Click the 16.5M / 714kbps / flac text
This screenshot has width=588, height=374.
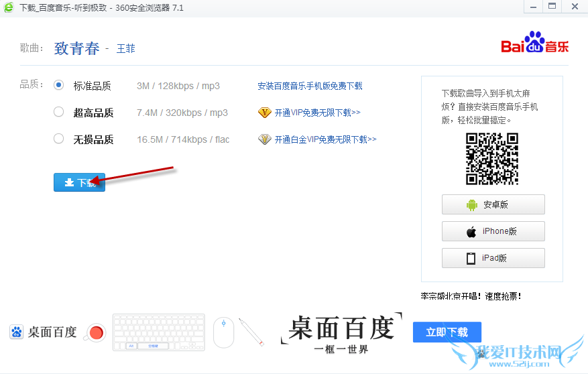tap(183, 140)
